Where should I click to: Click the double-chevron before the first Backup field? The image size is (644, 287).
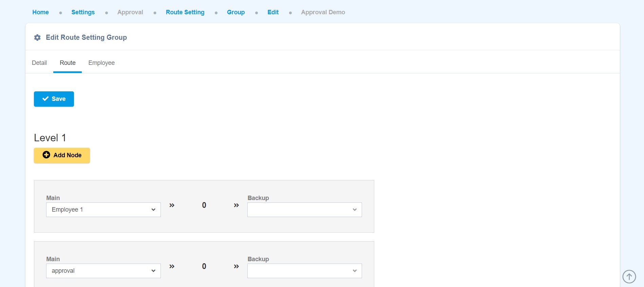coord(236,205)
